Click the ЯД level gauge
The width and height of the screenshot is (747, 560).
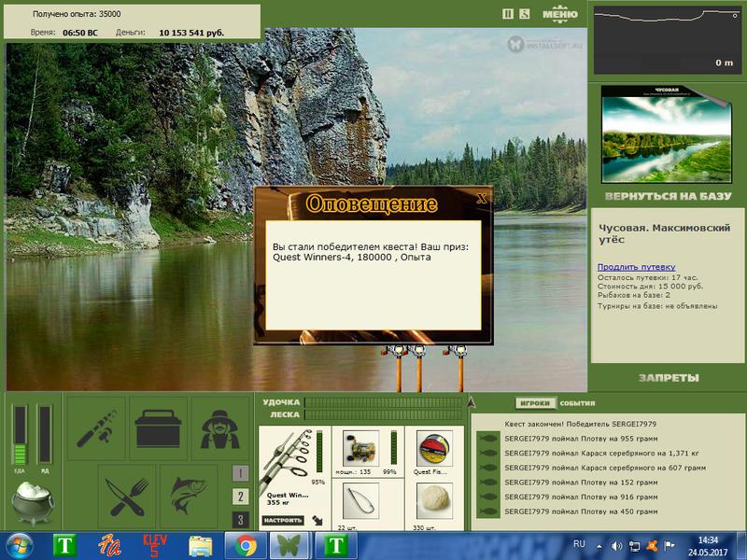coord(44,434)
